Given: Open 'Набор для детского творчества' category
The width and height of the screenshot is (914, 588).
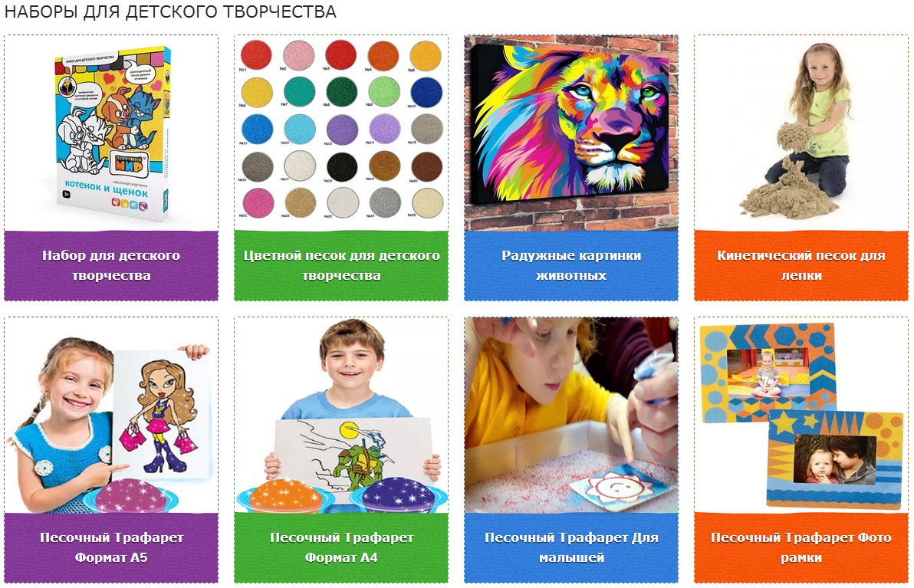Looking at the screenshot, I should [111, 265].
